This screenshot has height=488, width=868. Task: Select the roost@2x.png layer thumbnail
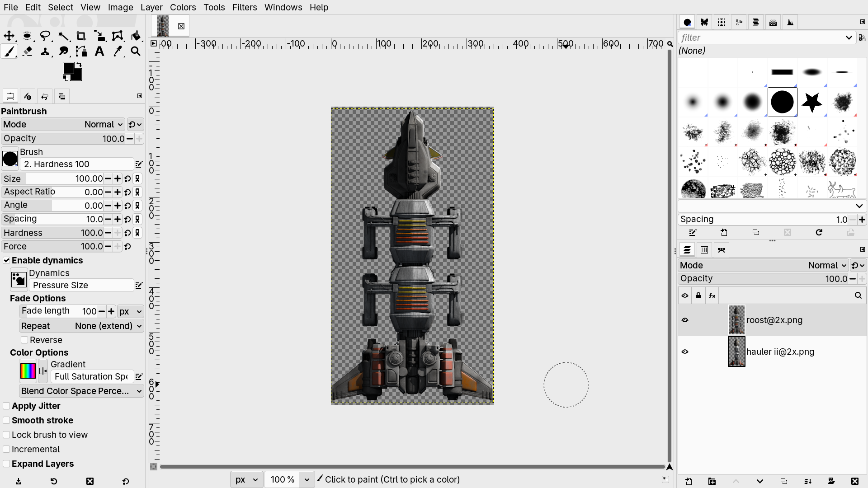[x=736, y=320]
